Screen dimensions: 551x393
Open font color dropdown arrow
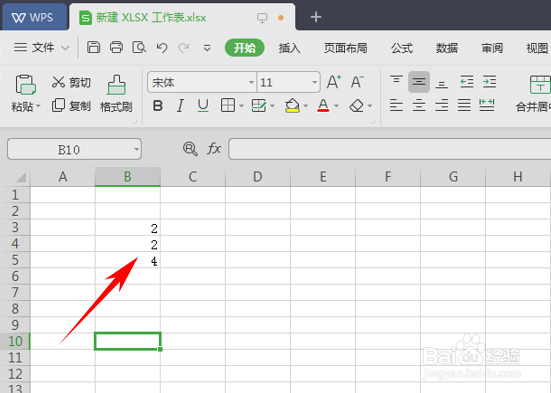pos(336,106)
